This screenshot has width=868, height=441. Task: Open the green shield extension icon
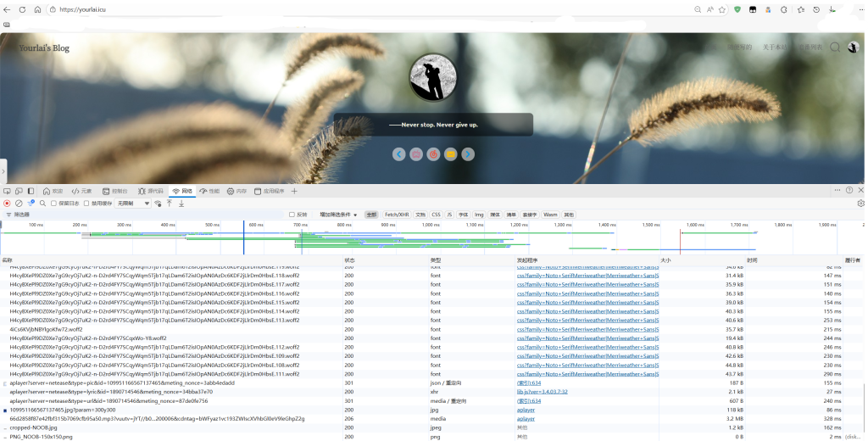coord(737,9)
